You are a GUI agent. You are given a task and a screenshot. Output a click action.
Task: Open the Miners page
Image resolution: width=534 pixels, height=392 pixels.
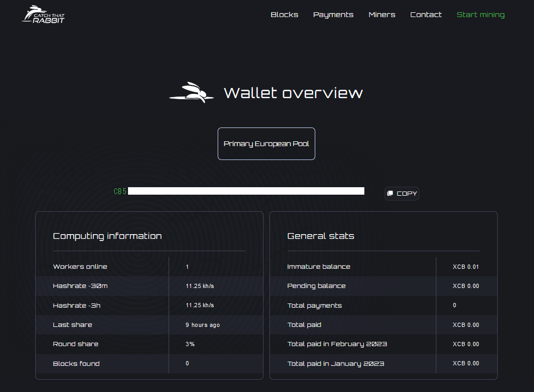(381, 15)
